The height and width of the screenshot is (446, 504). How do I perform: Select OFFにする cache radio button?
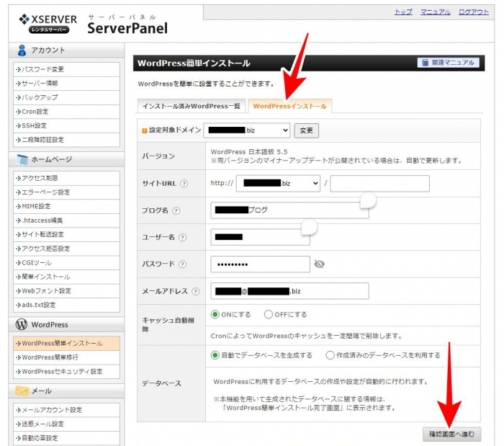pyautogui.click(x=269, y=314)
